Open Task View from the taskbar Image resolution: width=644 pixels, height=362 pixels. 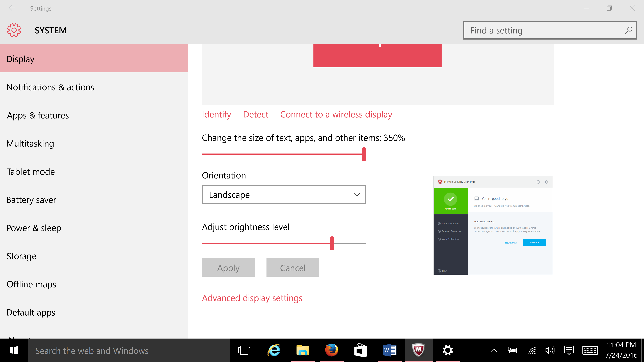pos(244,350)
